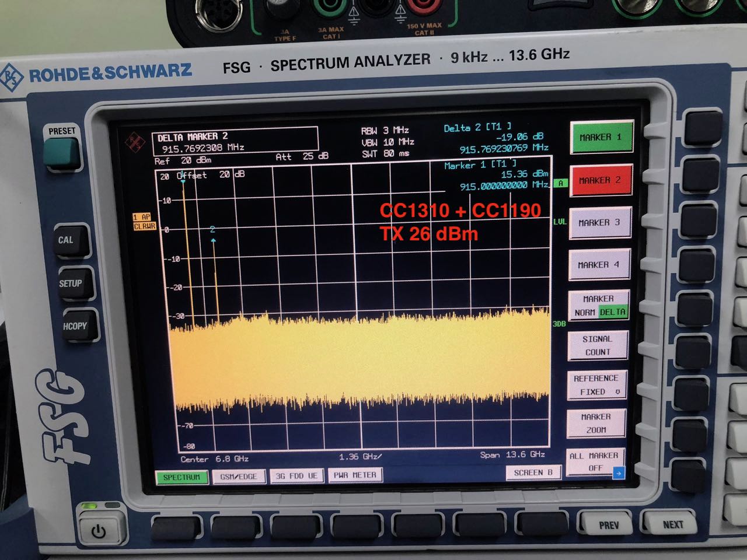Click the VBW 10 MHz readout
The image size is (747, 560).
click(x=388, y=142)
